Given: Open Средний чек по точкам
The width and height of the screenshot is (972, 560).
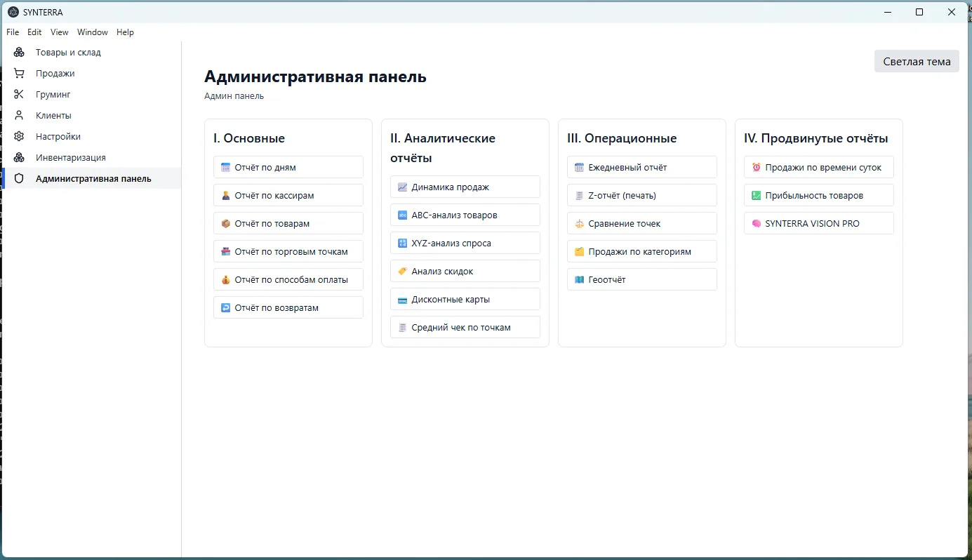Looking at the screenshot, I should coord(465,327).
